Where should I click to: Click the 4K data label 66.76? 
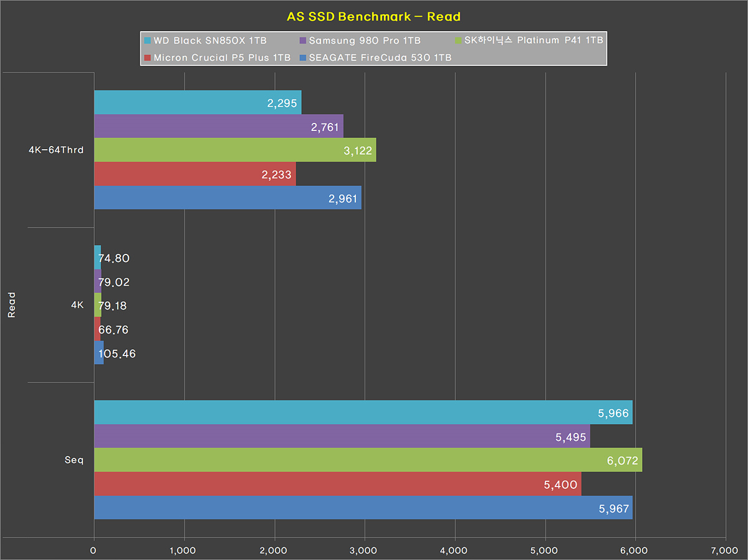113,329
